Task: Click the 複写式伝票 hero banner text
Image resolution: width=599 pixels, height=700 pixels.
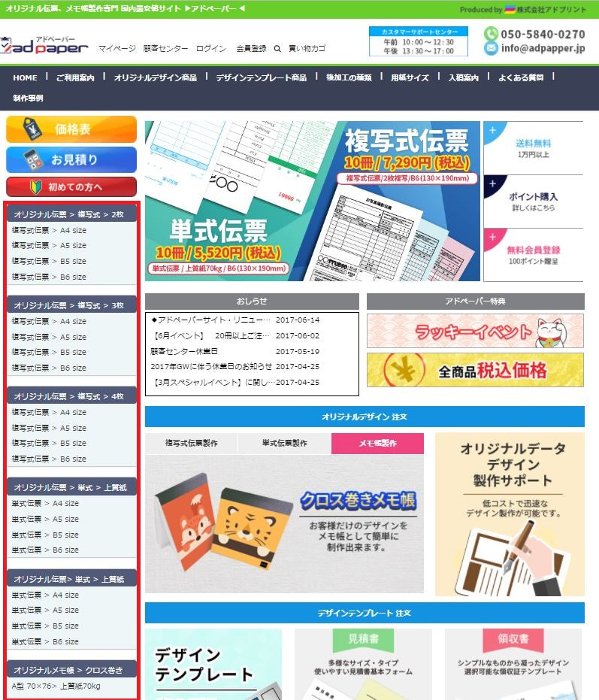Action: coord(407,141)
